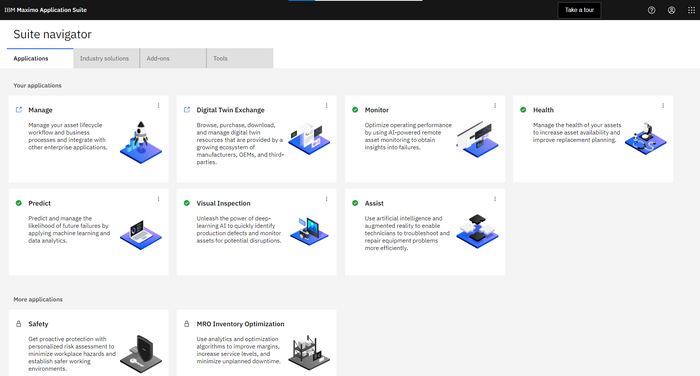Open the Assist card overflow menu
The image size is (700, 376).
(x=495, y=199)
